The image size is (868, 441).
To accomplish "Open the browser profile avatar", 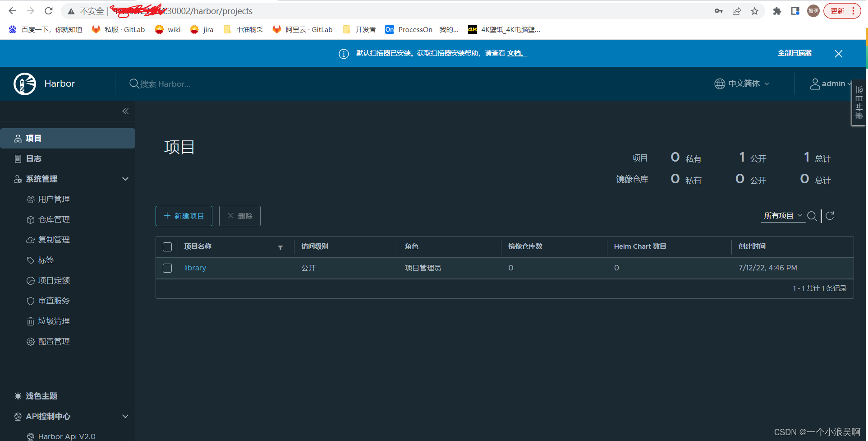I will (813, 11).
